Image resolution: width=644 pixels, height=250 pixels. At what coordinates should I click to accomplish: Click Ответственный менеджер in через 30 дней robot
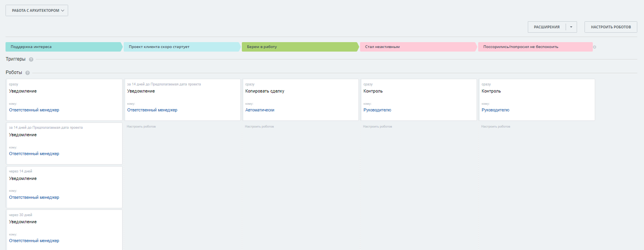[x=34, y=241]
